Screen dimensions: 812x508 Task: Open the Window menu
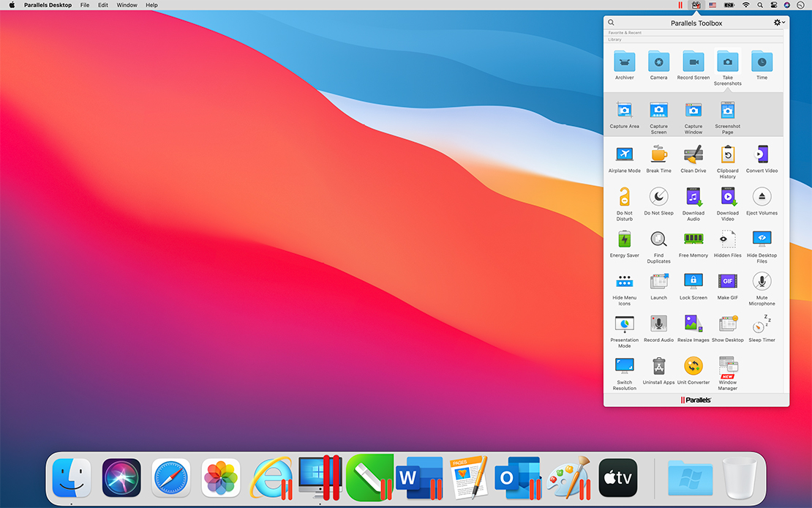tap(127, 5)
